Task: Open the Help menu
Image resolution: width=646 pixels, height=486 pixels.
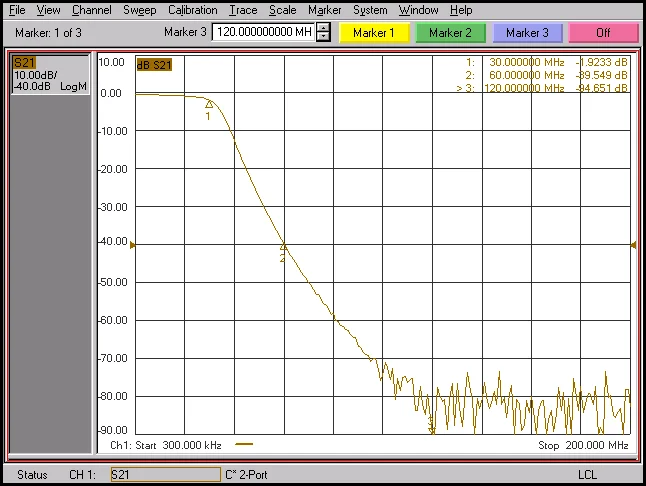Action: point(461,10)
